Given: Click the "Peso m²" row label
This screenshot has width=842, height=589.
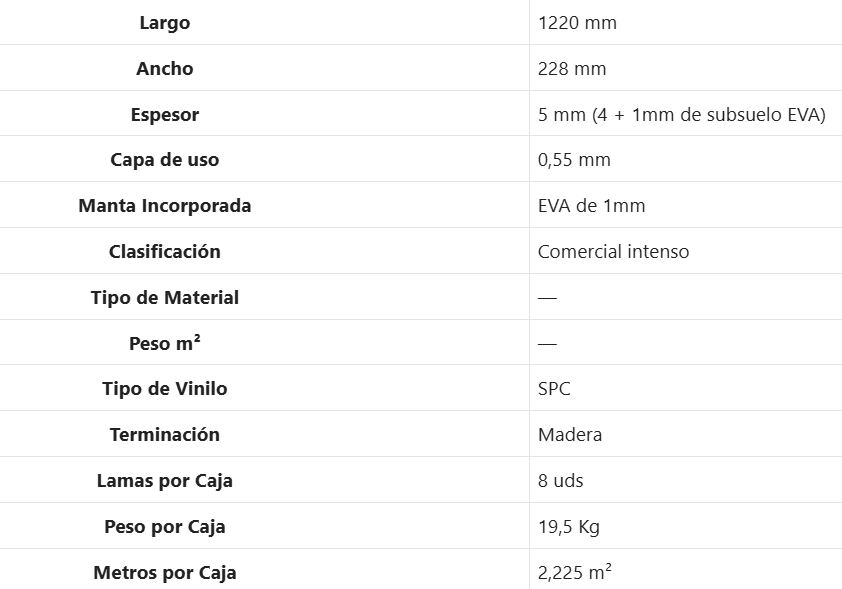Looking at the screenshot, I should point(164,344).
